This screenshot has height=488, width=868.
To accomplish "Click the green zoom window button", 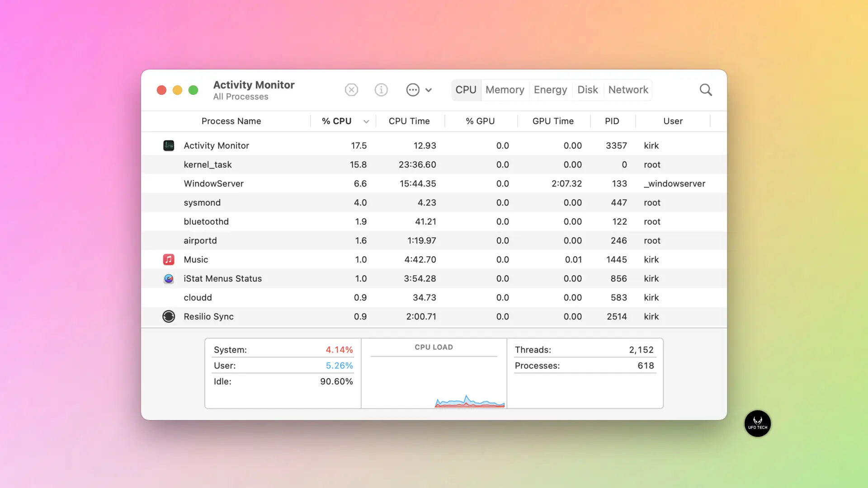I will pyautogui.click(x=193, y=90).
